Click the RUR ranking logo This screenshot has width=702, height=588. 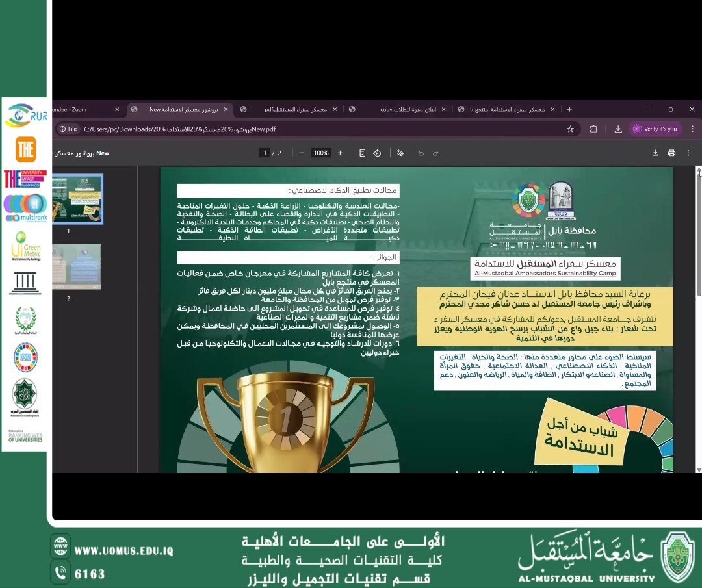[x=25, y=115]
